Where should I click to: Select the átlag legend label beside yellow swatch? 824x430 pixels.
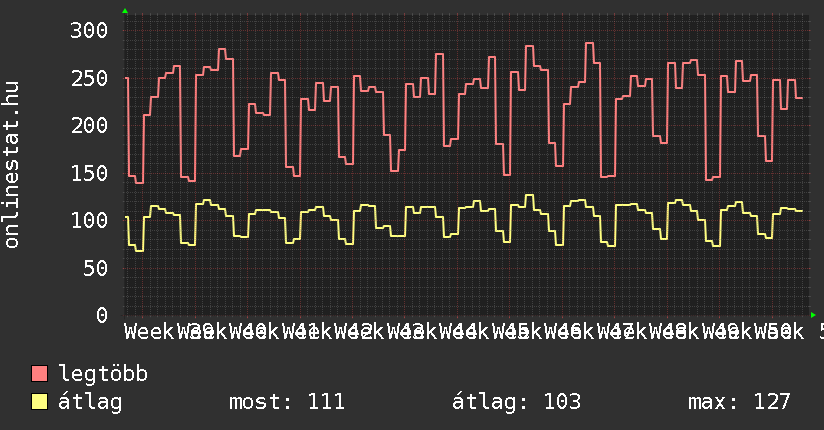click(x=90, y=402)
